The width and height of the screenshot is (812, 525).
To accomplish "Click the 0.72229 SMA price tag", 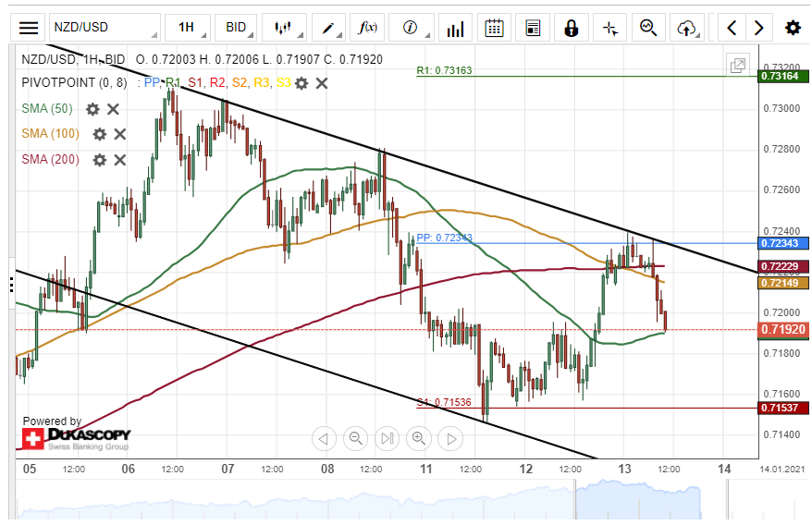I will click(783, 266).
